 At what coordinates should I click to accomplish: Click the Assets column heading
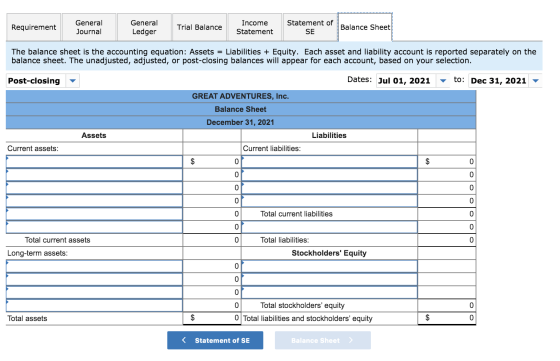click(94, 135)
